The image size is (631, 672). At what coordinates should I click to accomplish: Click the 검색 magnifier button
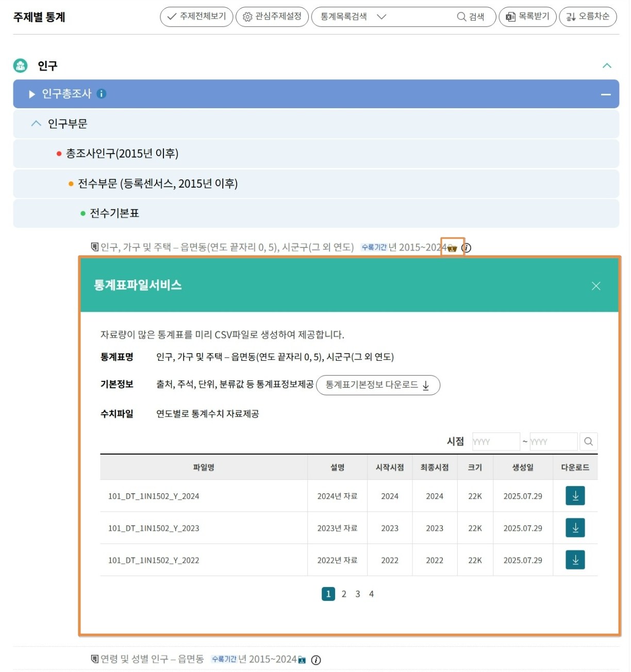tap(471, 16)
